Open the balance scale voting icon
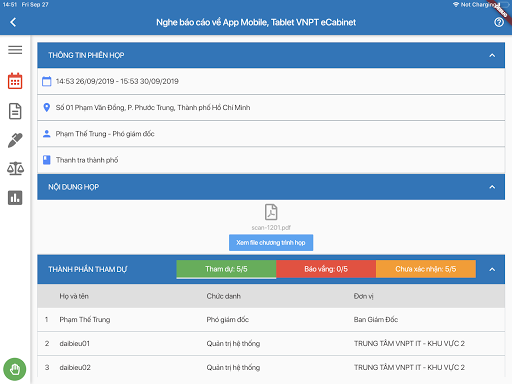Screen dimensions: 512x384 [15, 169]
